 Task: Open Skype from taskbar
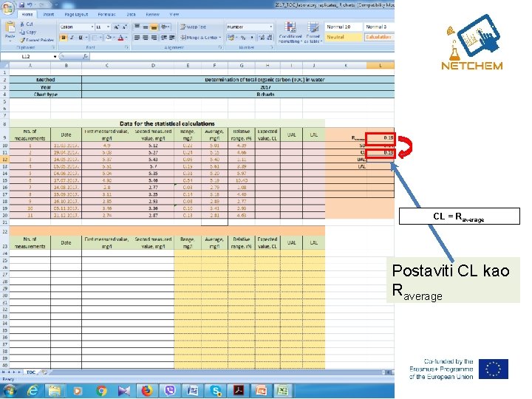point(215,391)
